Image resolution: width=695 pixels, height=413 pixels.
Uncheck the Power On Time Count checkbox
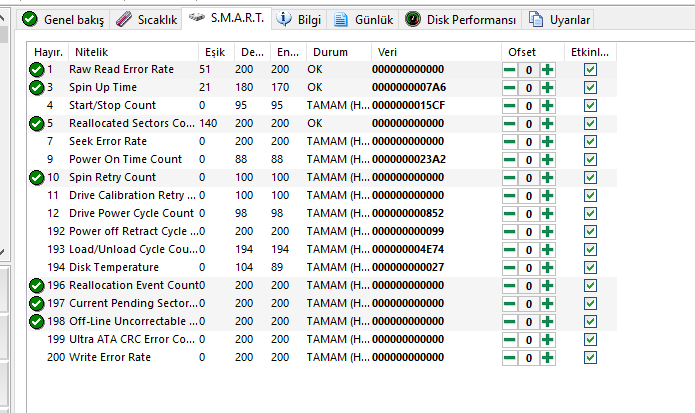[590, 160]
